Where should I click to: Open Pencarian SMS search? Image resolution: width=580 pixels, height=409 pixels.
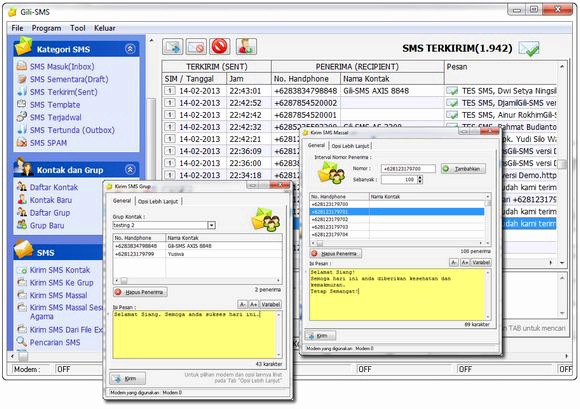[x=55, y=342]
